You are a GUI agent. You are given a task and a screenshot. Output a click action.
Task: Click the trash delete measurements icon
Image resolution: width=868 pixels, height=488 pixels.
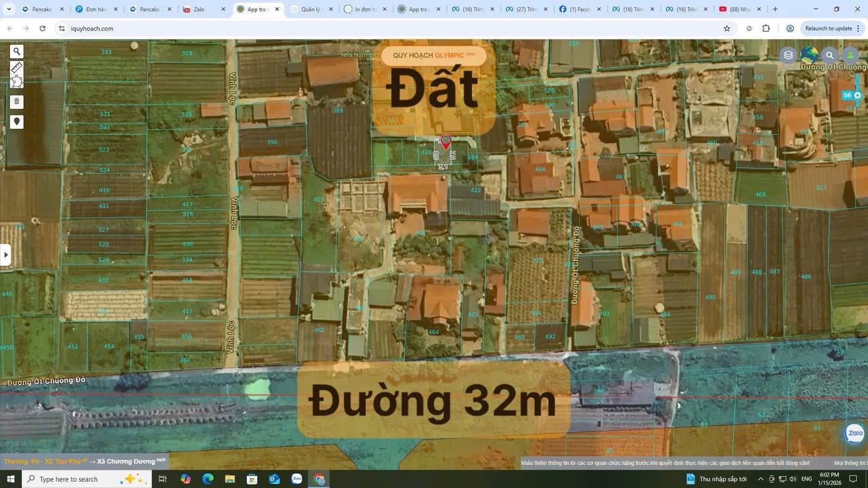17,102
